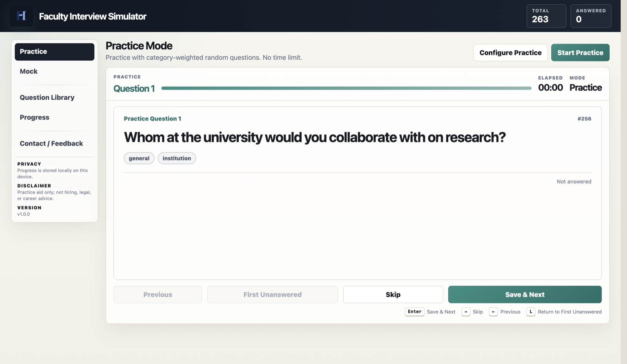Click the disabled Previous button
627x364 pixels.
(158, 295)
